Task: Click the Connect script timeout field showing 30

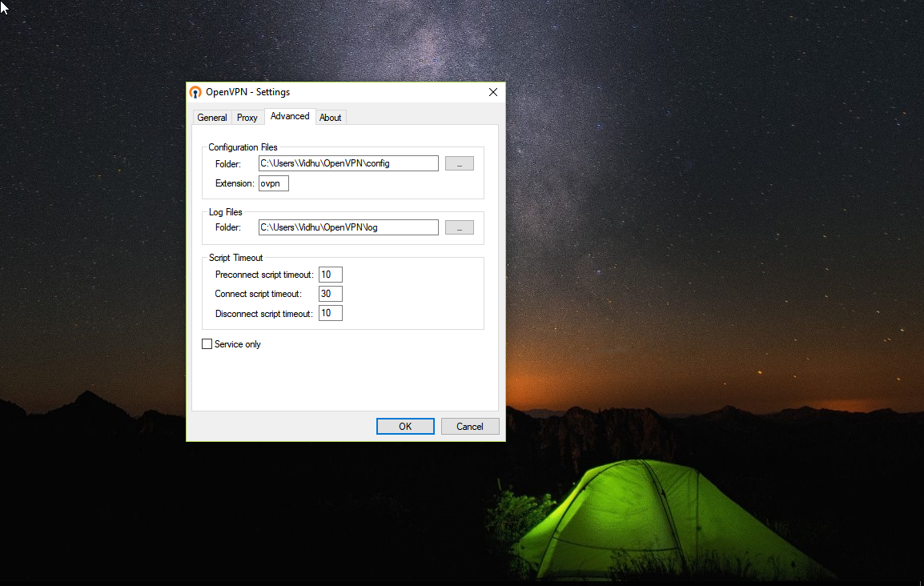Action: coord(330,293)
